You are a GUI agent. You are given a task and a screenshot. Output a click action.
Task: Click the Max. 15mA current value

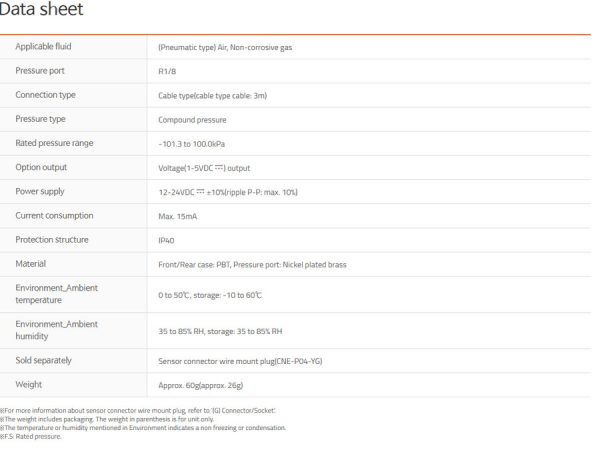pos(178,217)
